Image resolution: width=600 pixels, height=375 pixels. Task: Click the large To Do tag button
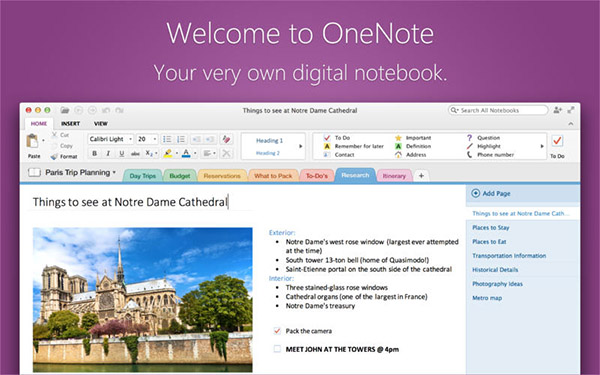click(557, 146)
